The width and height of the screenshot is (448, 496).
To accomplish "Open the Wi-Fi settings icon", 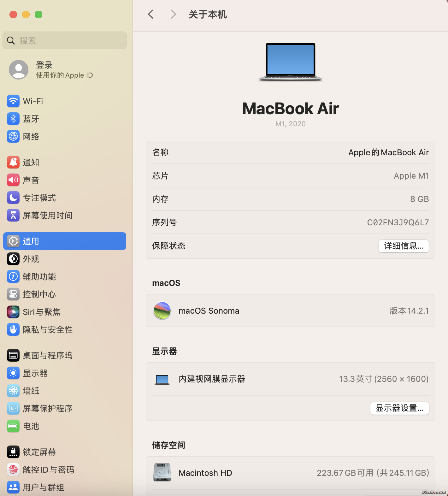I will point(13,101).
